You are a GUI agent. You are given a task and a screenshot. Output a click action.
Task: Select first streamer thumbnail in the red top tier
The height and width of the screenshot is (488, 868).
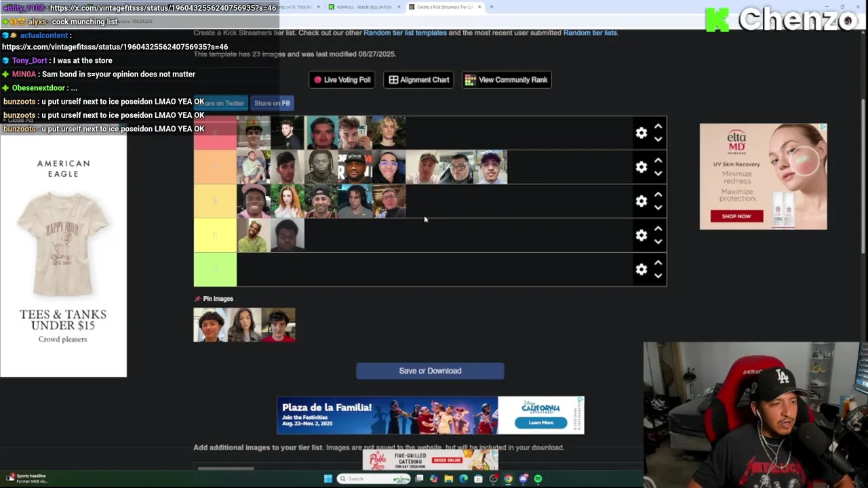[254, 133]
